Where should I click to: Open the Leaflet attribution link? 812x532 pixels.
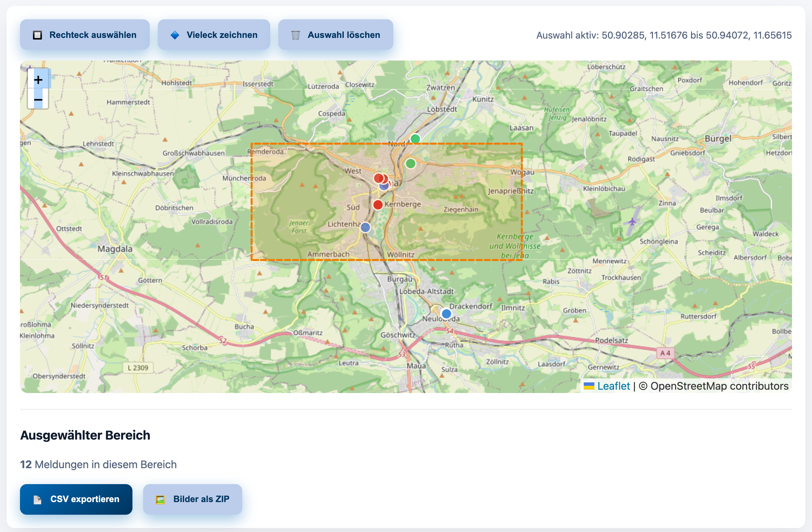613,386
